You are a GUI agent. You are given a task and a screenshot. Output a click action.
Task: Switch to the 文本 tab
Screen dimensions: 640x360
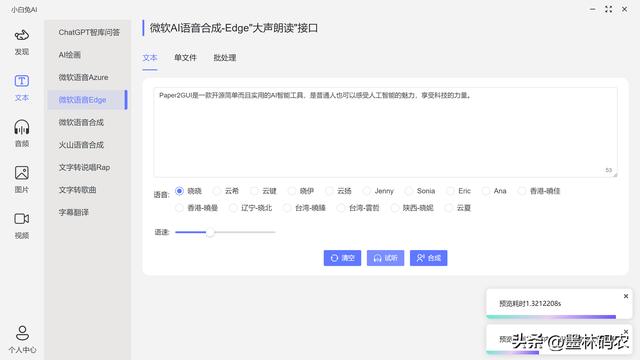coord(150,58)
